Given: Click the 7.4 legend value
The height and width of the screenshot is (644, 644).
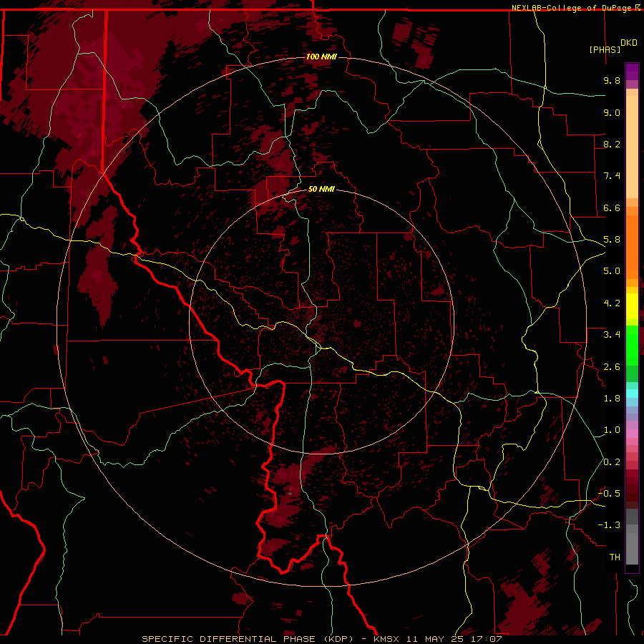Looking at the screenshot, I should pos(612,176).
